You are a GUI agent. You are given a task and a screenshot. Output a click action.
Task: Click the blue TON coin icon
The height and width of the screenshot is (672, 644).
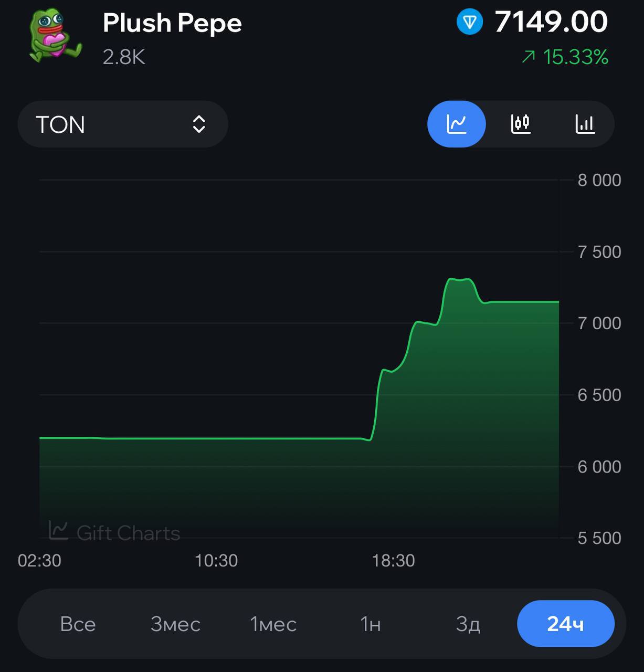(469, 22)
